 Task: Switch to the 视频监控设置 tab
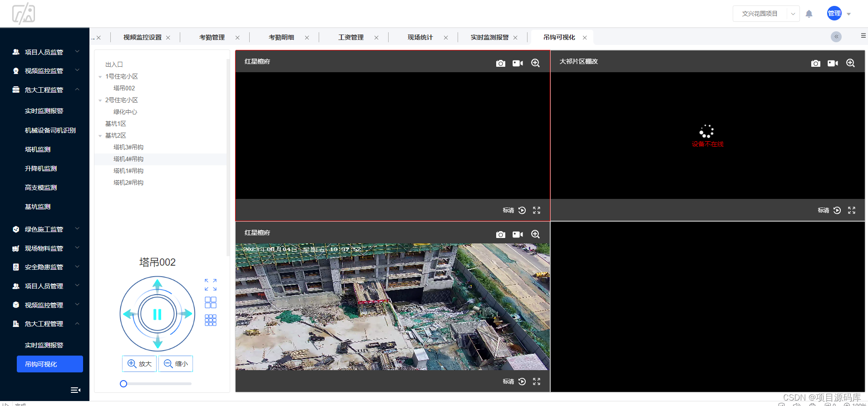coord(143,37)
